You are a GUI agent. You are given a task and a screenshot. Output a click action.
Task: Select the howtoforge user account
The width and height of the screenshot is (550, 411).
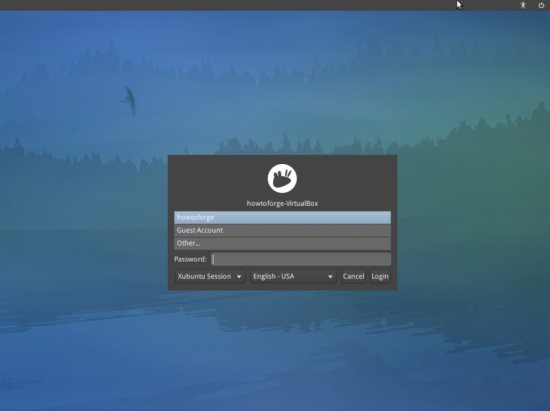(x=282, y=217)
